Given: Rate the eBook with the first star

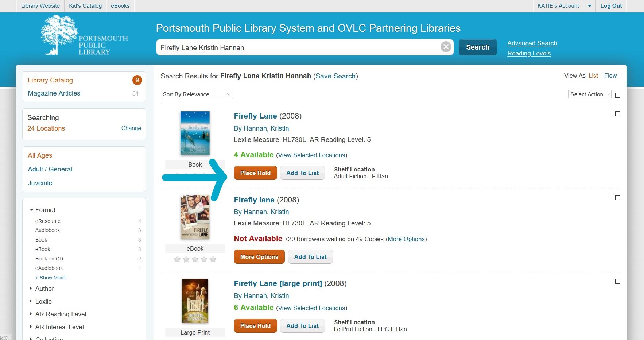Looking at the screenshot, I should [x=177, y=259].
